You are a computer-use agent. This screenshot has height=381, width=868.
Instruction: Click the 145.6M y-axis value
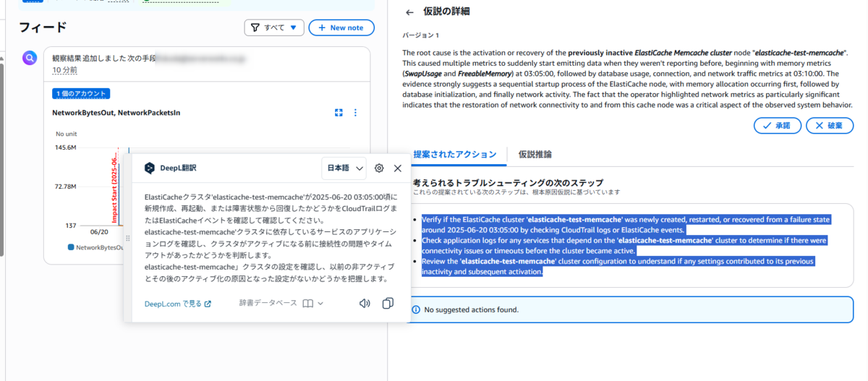[x=66, y=147]
